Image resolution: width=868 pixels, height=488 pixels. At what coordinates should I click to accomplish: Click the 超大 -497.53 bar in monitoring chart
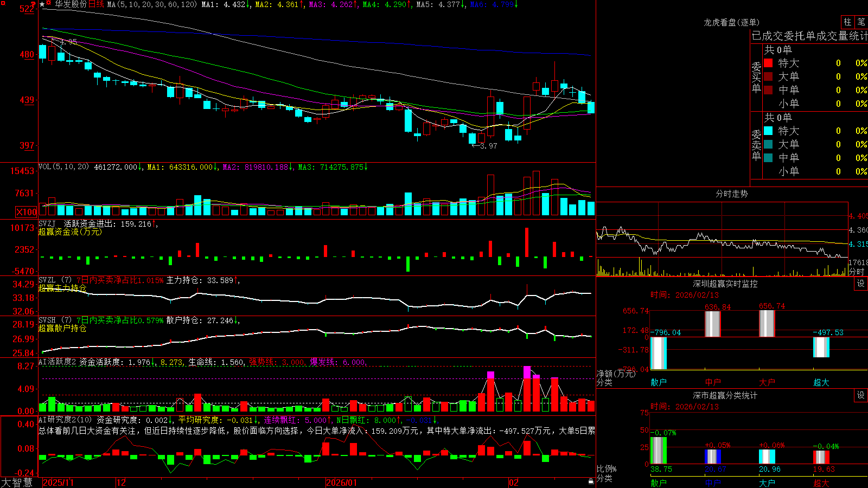821,347
